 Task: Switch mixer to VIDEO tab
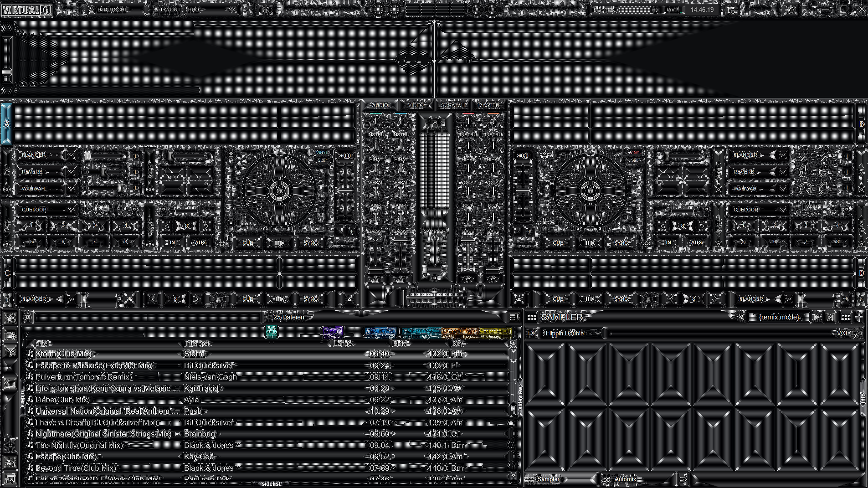(x=416, y=105)
